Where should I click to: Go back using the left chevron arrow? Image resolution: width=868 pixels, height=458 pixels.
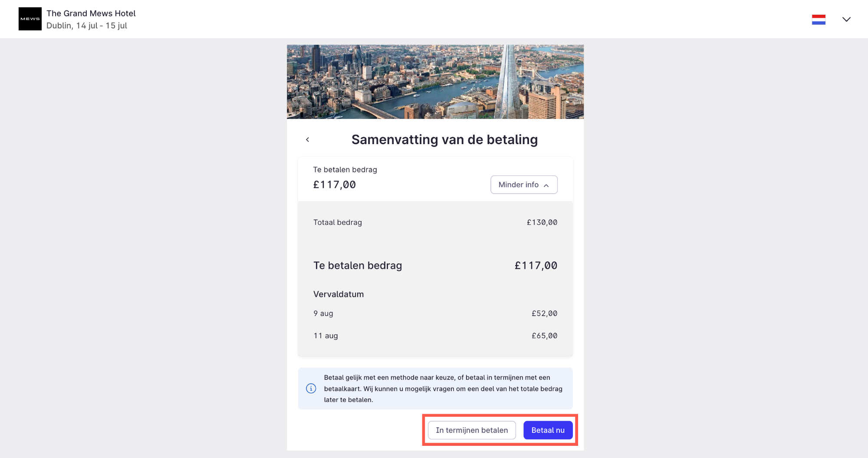click(308, 139)
